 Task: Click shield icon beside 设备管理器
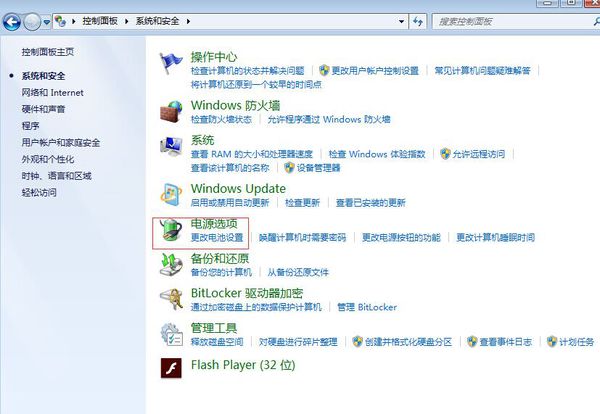click(289, 168)
